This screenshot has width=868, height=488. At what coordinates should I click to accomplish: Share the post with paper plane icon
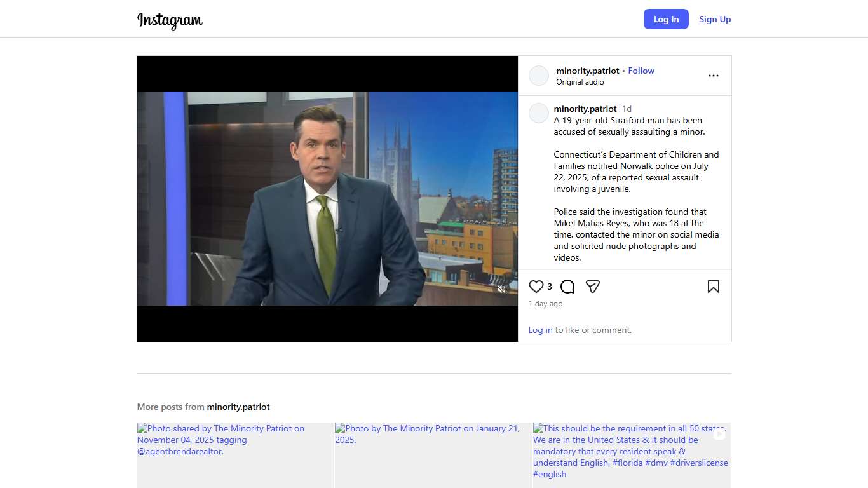(593, 287)
